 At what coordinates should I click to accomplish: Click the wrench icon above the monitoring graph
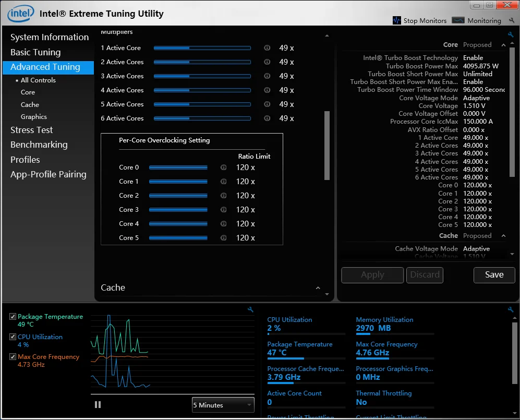tap(250, 310)
